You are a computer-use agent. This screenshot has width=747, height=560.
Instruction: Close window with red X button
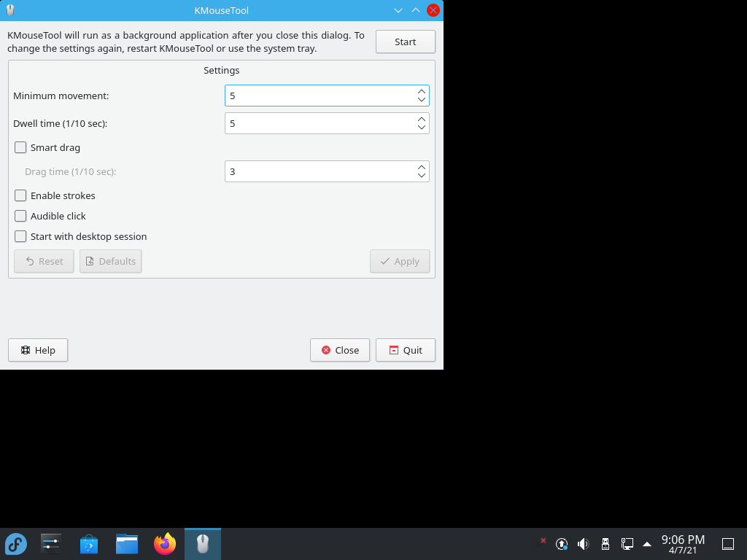tap(433, 10)
